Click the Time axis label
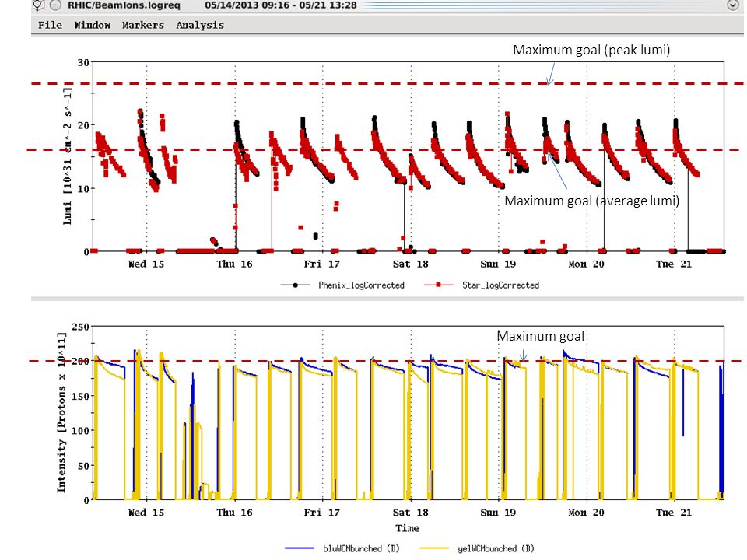Image resolution: width=747 pixels, height=560 pixels. click(x=407, y=528)
